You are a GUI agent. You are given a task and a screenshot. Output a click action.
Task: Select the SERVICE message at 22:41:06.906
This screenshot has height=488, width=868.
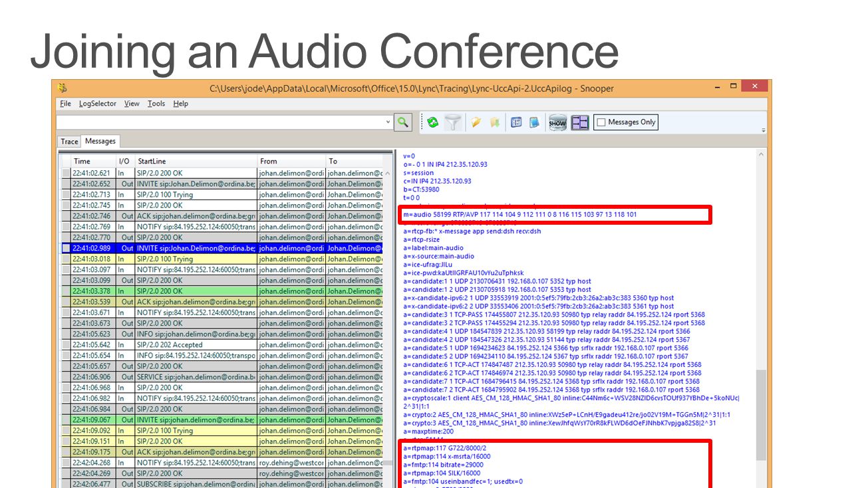221,376
